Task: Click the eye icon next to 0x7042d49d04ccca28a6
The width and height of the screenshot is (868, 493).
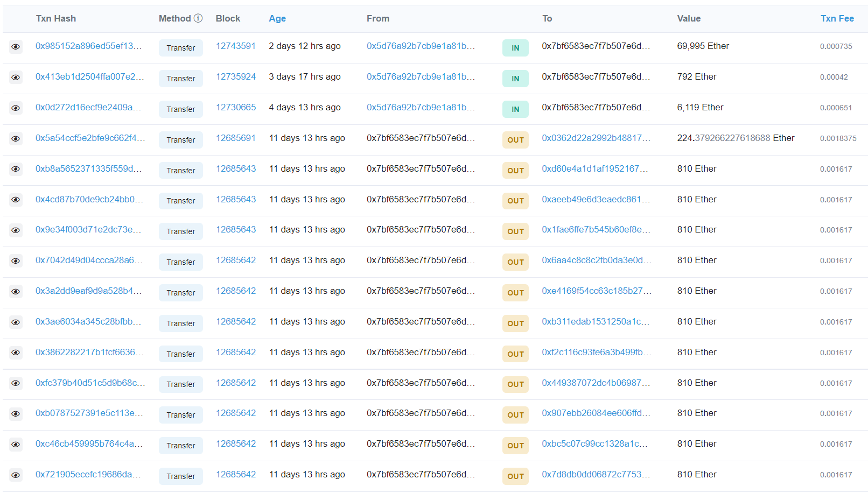Action: (16, 261)
